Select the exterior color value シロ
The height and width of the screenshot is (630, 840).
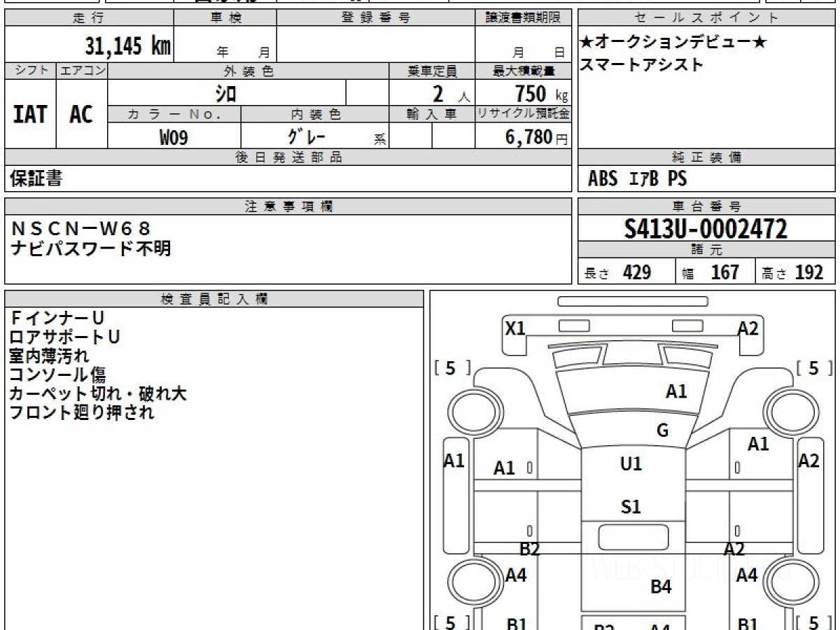pos(226,92)
